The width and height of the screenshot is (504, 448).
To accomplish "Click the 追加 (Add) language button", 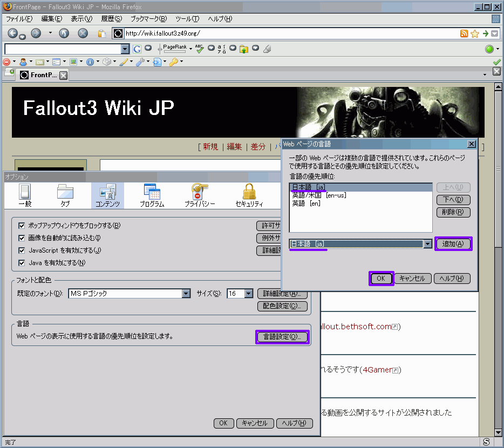I will click(453, 244).
